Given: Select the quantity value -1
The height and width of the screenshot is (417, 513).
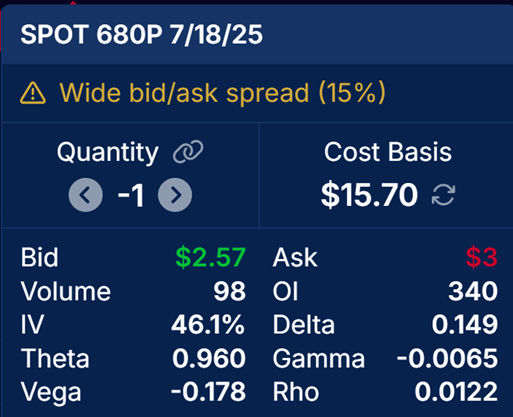Looking at the screenshot, I should pos(131,195).
